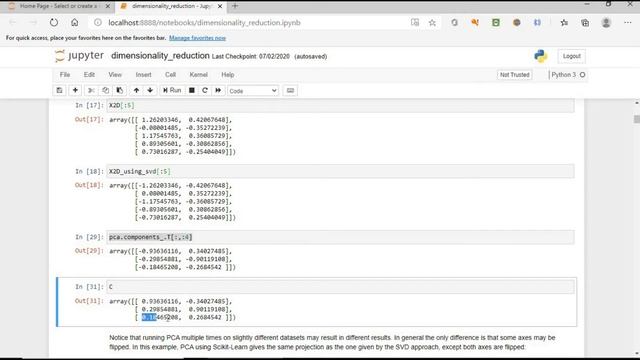Click the Last Checkpoint text
This screenshot has height=360, width=640.
251,56
